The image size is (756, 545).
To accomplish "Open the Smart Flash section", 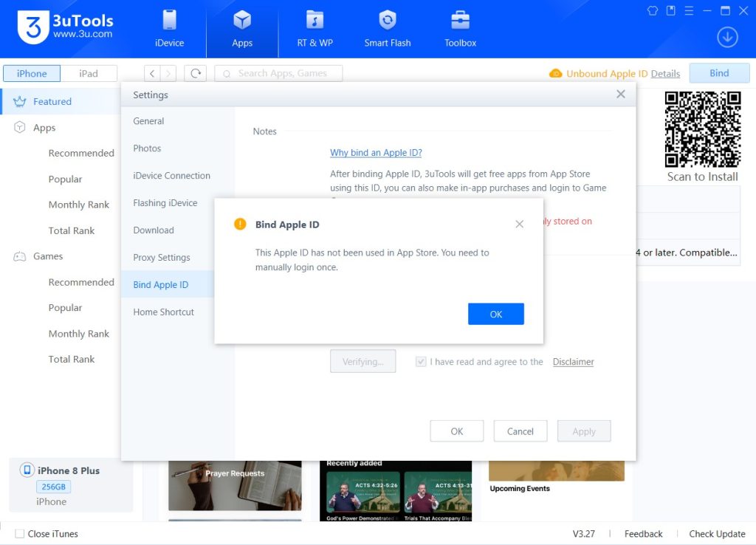I will (x=388, y=30).
